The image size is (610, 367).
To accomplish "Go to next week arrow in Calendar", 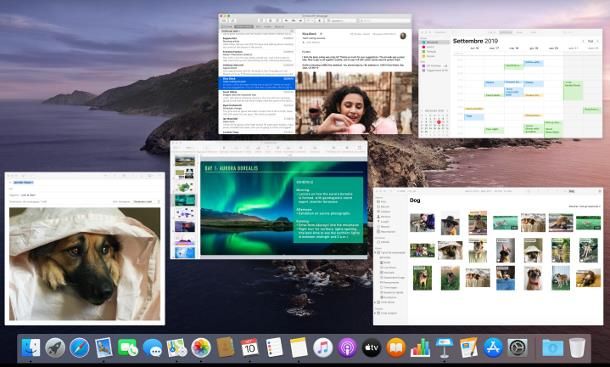I will [598, 41].
